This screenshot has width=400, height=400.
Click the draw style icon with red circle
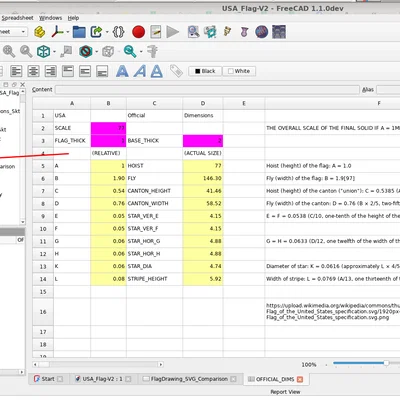86,52
